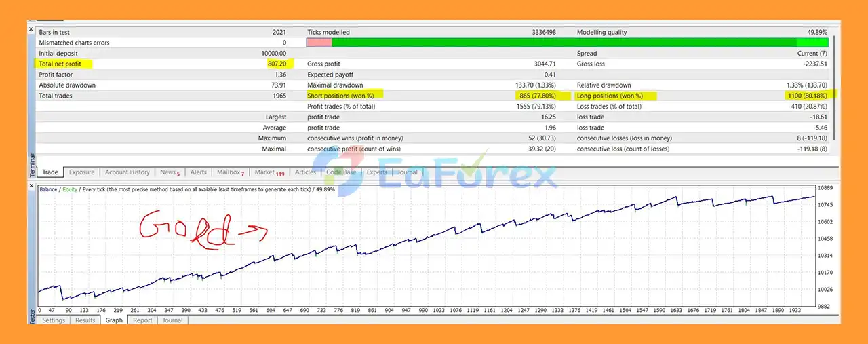This screenshot has width=868, height=344.
Task: Open the Account History tab
Action: [x=127, y=172]
